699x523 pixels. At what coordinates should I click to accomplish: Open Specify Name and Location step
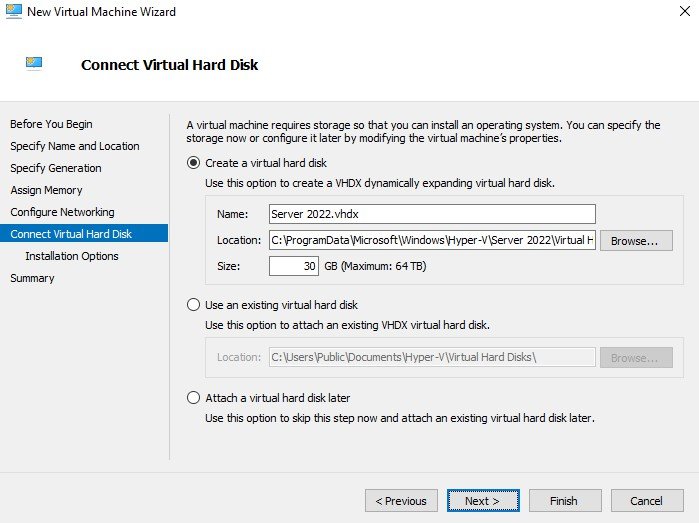point(75,146)
